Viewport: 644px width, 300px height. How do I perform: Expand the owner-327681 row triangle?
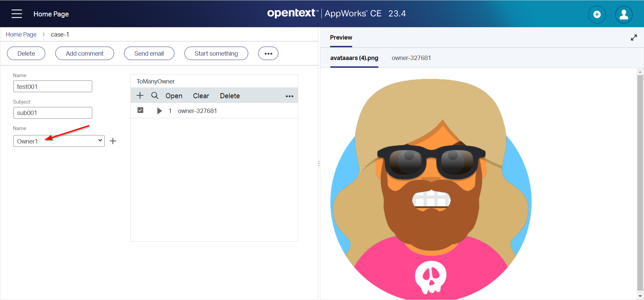(x=159, y=111)
